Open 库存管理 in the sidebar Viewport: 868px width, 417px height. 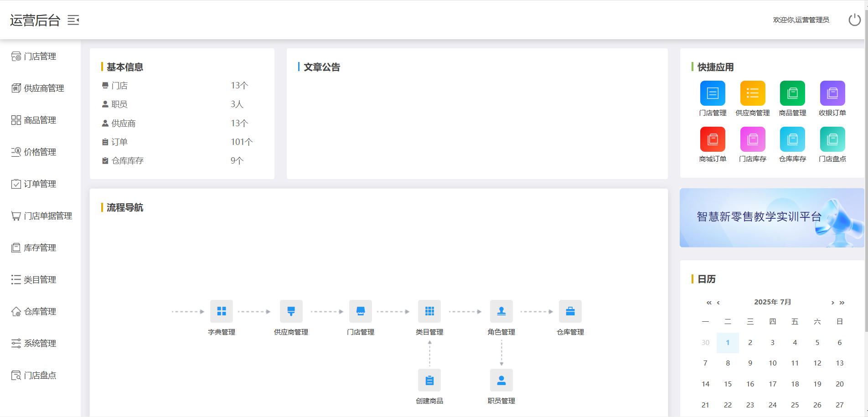tap(40, 248)
